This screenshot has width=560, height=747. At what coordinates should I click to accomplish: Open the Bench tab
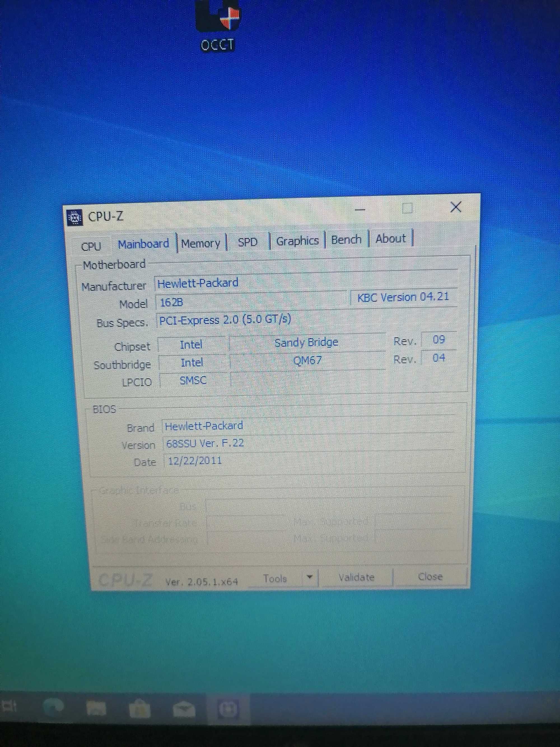point(346,239)
